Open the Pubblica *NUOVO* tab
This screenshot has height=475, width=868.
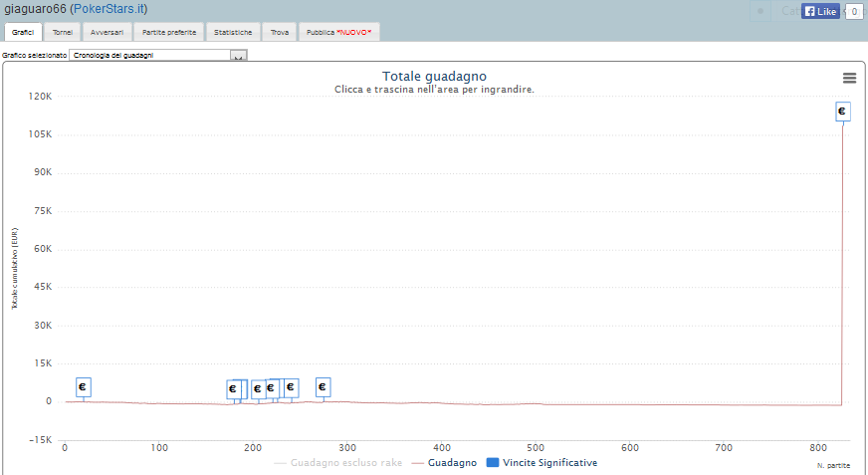click(x=338, y=33)
